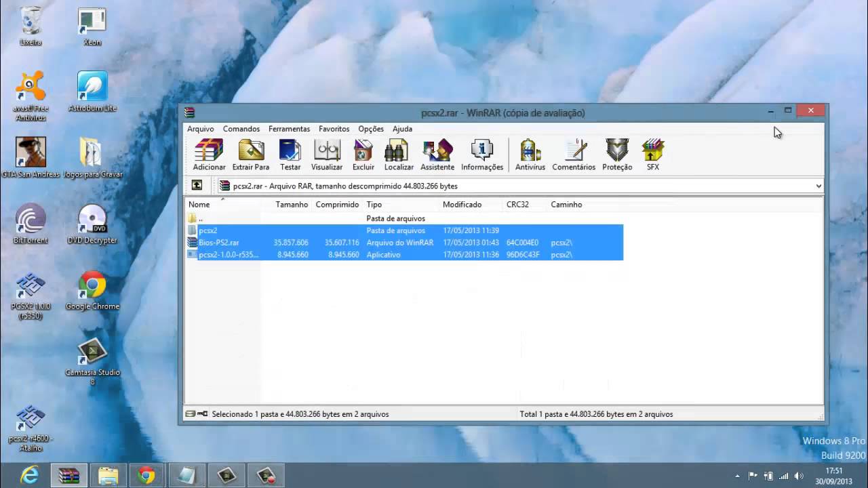Viewport: 868px width, 488px height.
Task: Open PCSX2 1.0.0 (r5350) desktop shortcut
Action: point(31,296)
